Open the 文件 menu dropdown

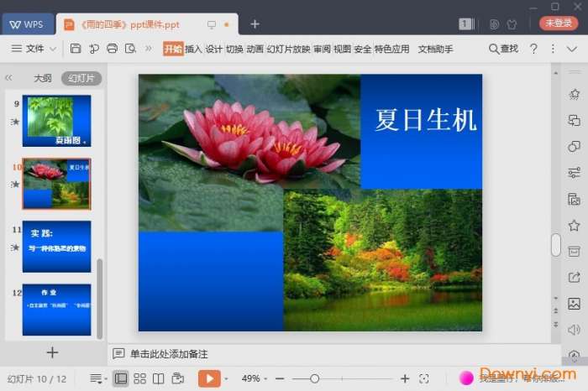click(34, 49)
